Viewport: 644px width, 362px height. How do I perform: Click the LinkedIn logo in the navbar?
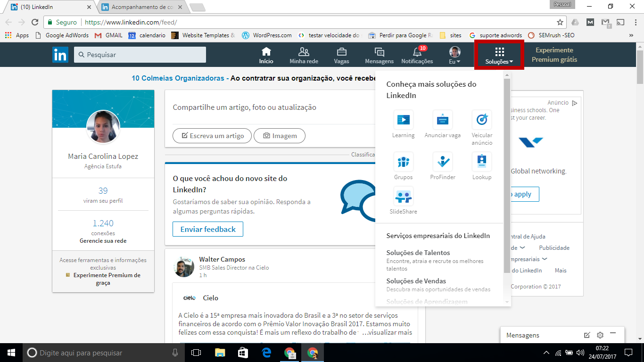click(60, 55)
